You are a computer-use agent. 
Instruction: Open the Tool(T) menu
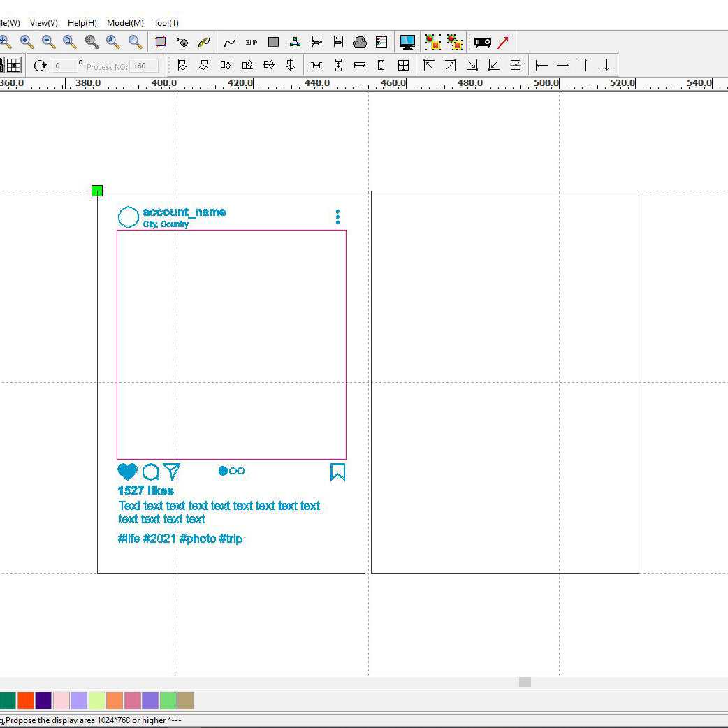[166, 23]
